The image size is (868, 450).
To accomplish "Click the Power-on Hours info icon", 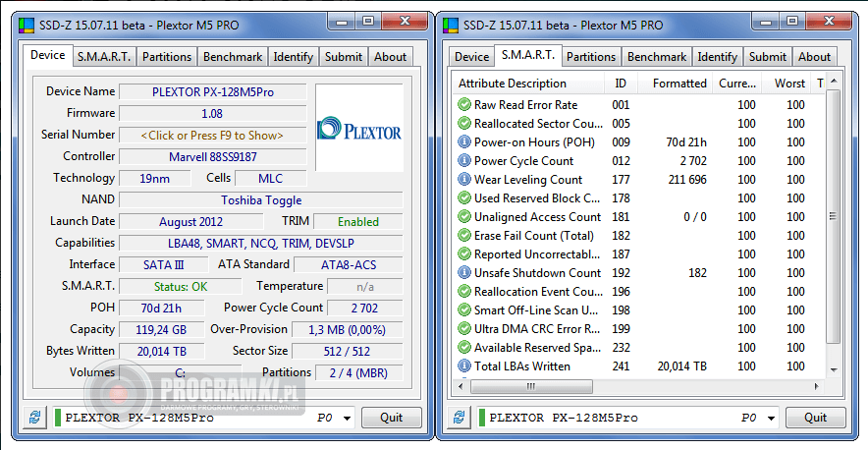I will tap(463, 142).
